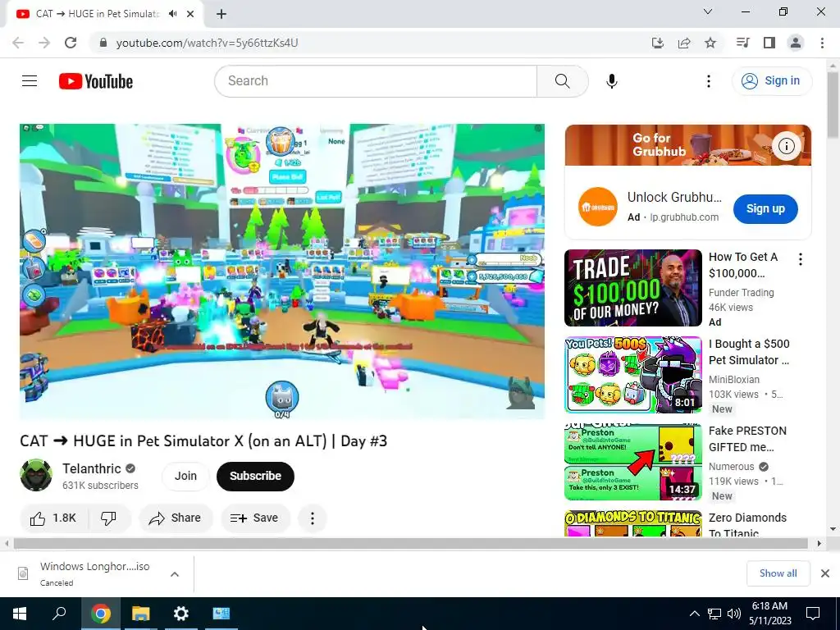Open the Grubhub ad banner image
840x630 pixels.
[x=688, y=144]
